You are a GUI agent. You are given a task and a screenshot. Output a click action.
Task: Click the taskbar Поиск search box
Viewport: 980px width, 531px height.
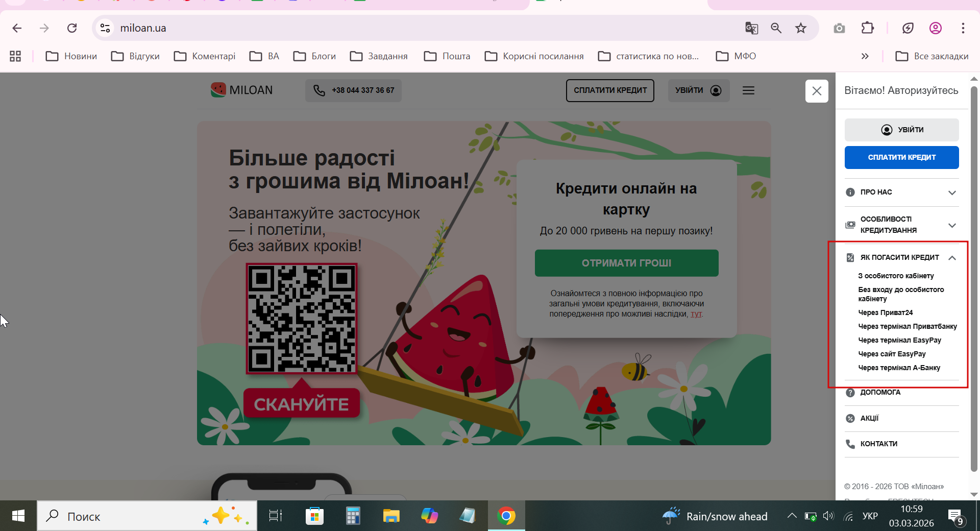(147, 516)
